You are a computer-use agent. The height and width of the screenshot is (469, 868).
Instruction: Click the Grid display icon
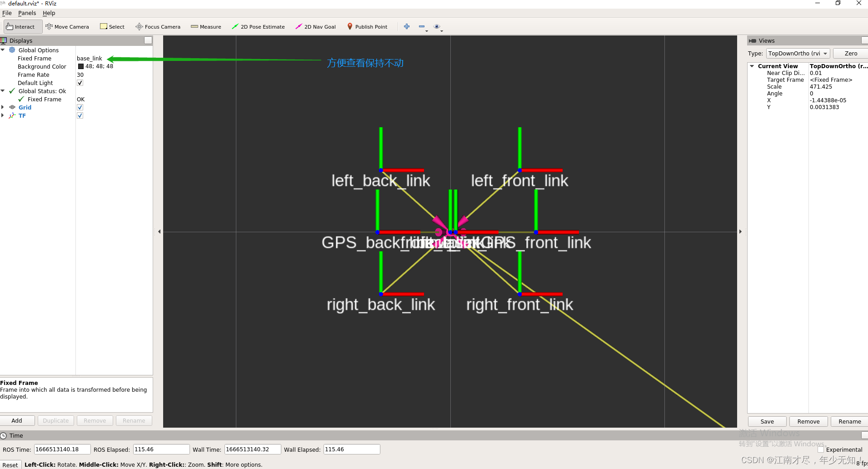(12, 107)
